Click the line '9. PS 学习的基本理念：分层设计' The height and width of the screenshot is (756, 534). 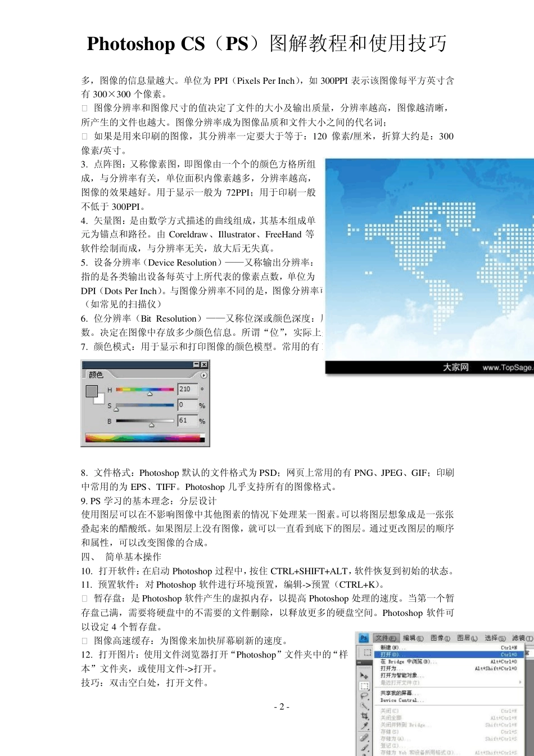(x=148, y=501)
